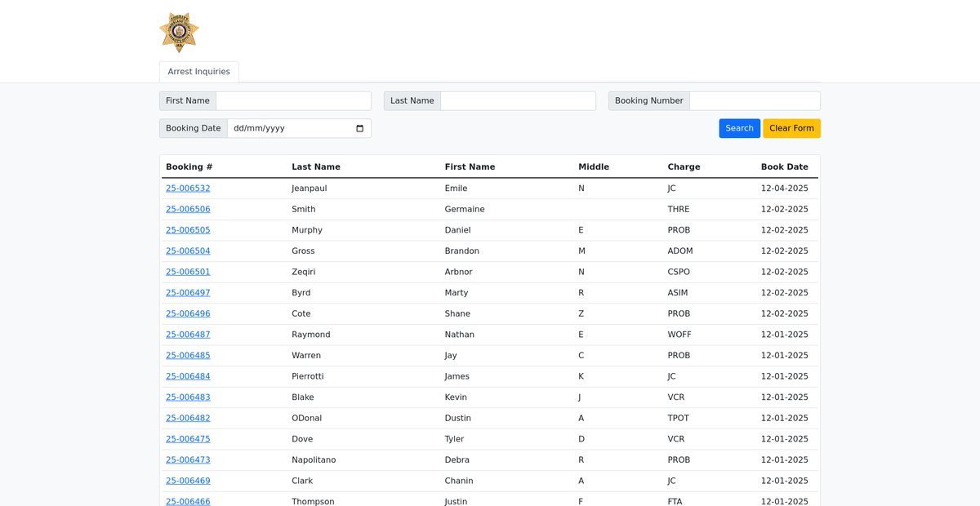Screen dimensions: 980x506
Task: Click the Book Date column header
Action: pyautogui.click(x=784, y=166)
